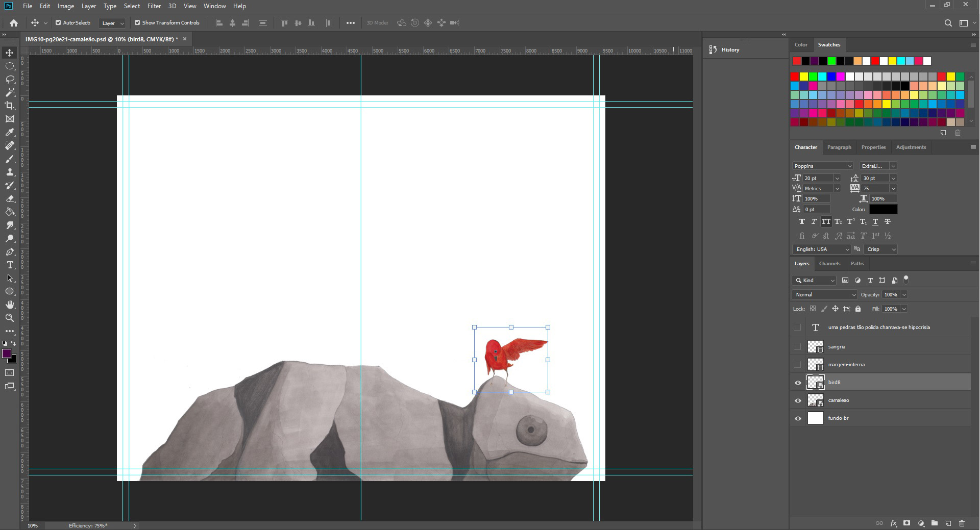Switch to the Channels tab
Image resolution: width=980 pixels, height=530 pixels.
click(829, 264)
